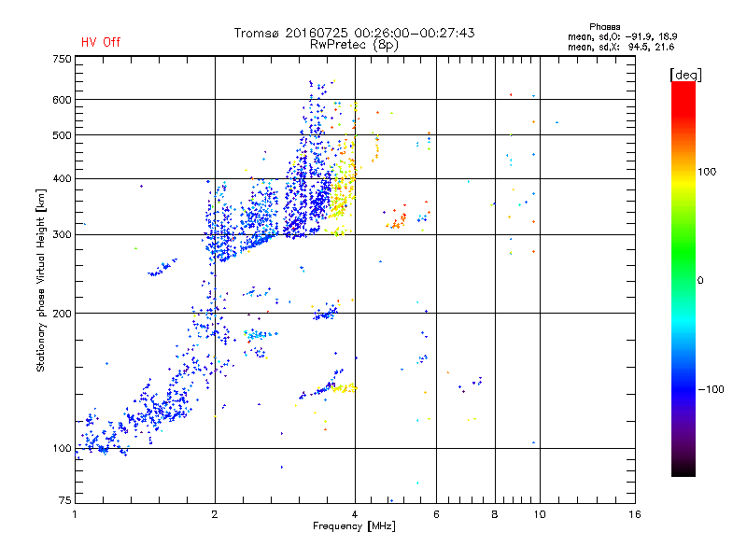This screenshot has height=560, width=747.
Task: Click the y-axis tick label '75'
Action: pos(65,500)
